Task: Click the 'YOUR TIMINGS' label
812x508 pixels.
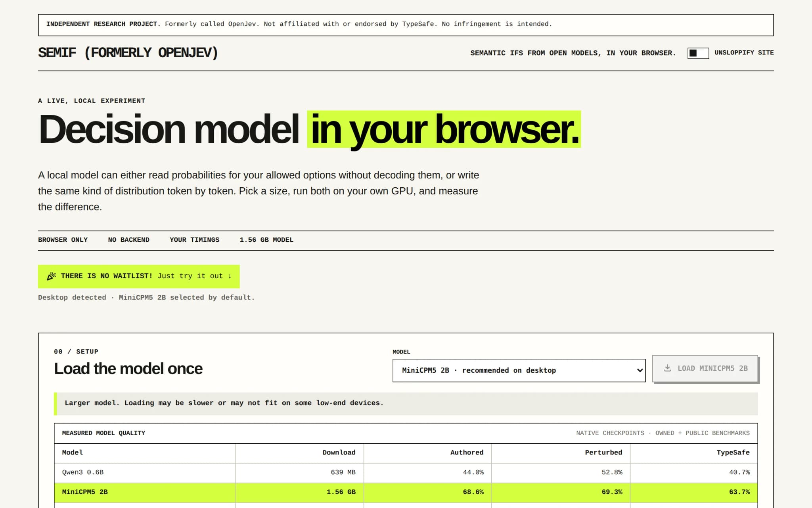Action: tap(194, 240)
